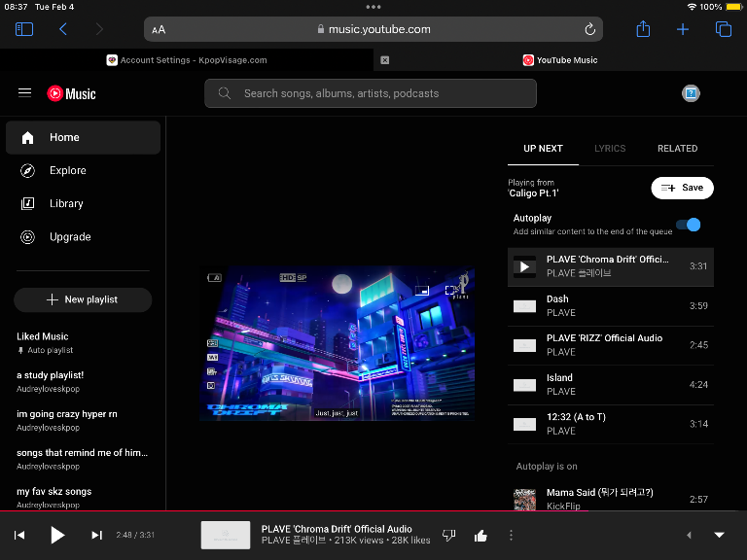Screen dimensions: 747x560
Task: Open Library in the sidebar
Action: (83, 204)
